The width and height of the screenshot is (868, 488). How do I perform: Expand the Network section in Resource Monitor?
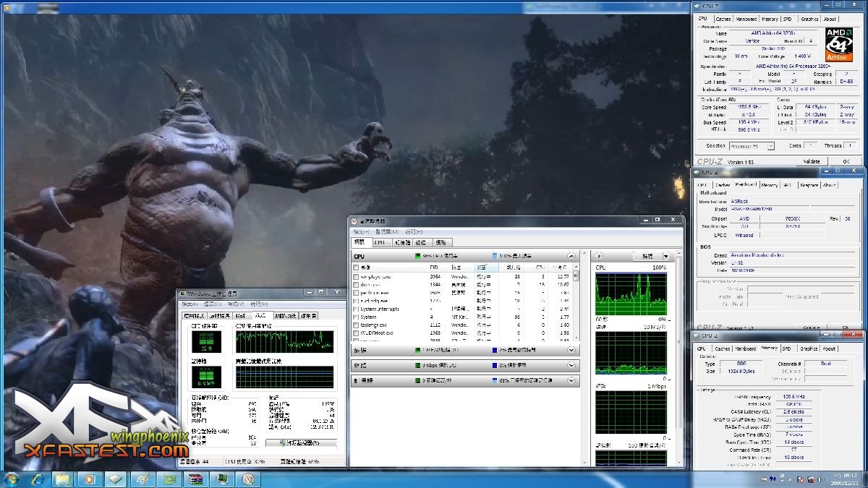pos(571,365)
